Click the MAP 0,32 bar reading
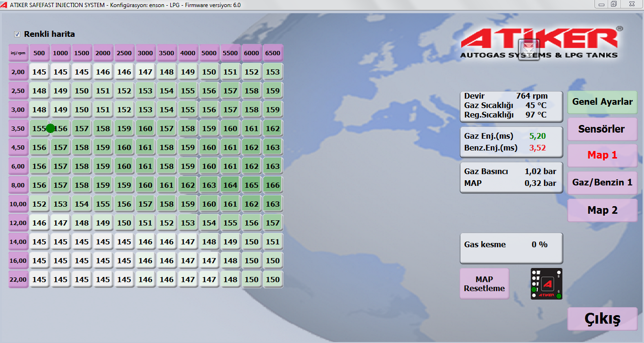This screenshot has width=644, height=343. pos(510,183)
